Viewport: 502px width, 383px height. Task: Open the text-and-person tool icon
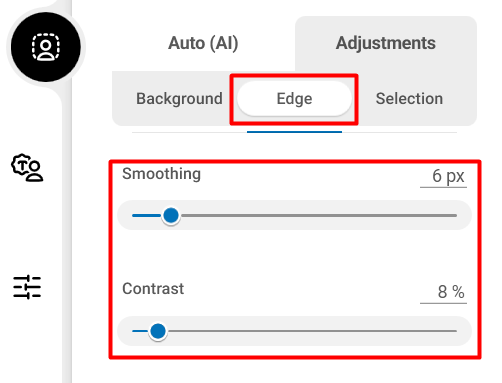[x=27, y=168]
